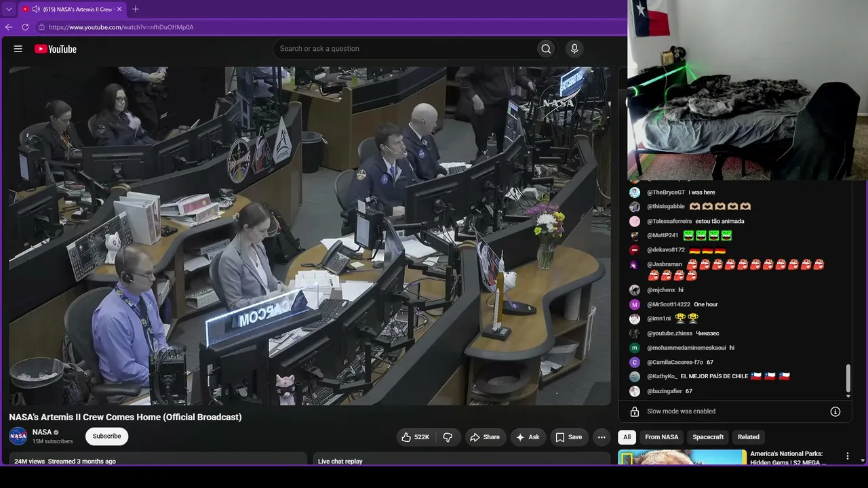Viewport: 868px width, 488px height.
Task: Go back to the previous page
Action: (9, 27)
